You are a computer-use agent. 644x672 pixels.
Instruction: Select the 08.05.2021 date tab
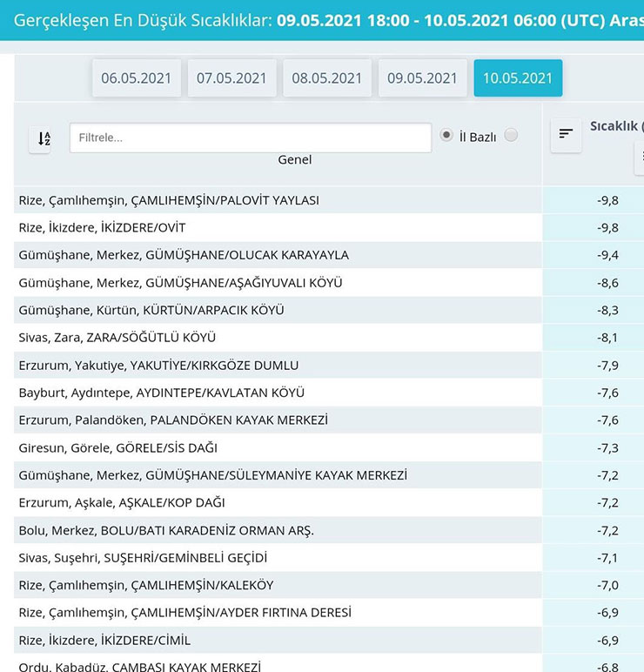pos(326,78)
